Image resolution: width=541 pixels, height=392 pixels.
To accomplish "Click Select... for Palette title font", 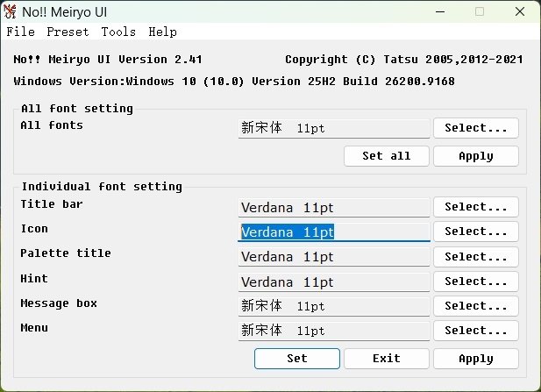I will point(476,257).
